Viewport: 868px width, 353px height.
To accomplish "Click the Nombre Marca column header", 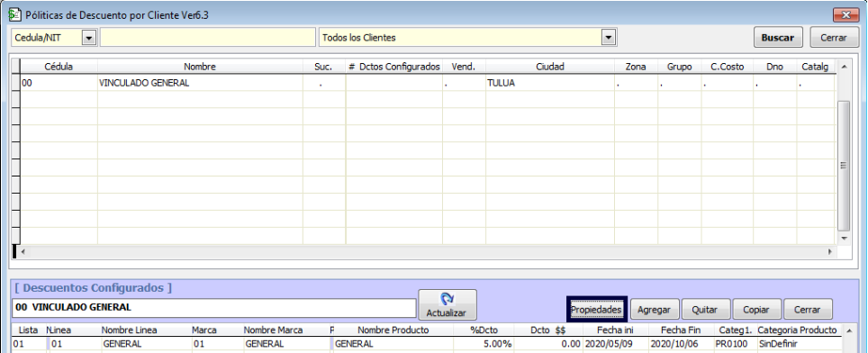I will [274, 330].
